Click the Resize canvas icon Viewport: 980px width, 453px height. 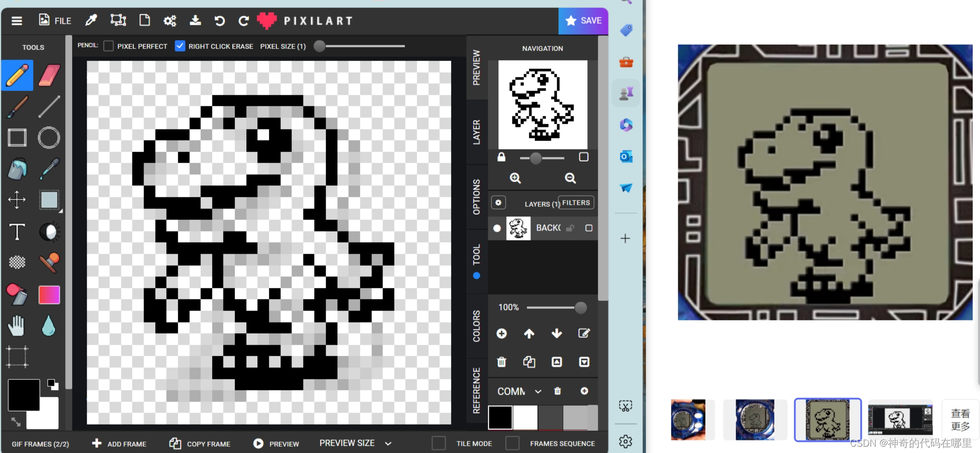click(118, 21)
